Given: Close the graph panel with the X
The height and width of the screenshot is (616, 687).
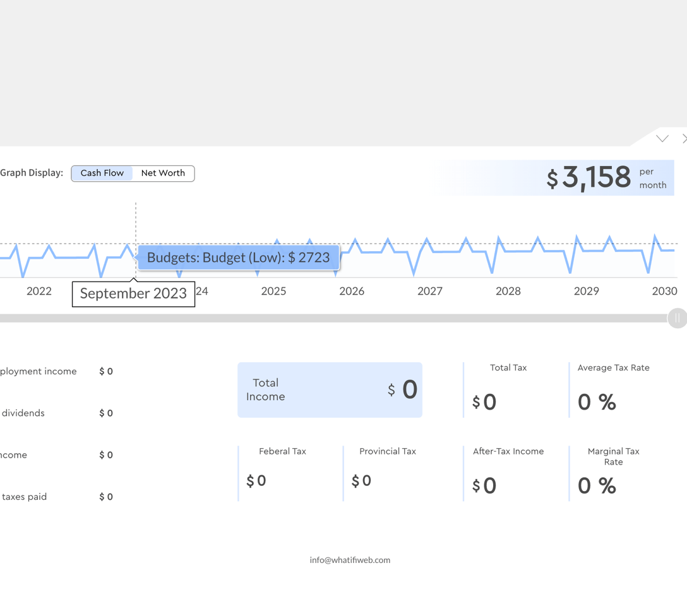Looking at the screenshot, I should [x=684, y=139].
